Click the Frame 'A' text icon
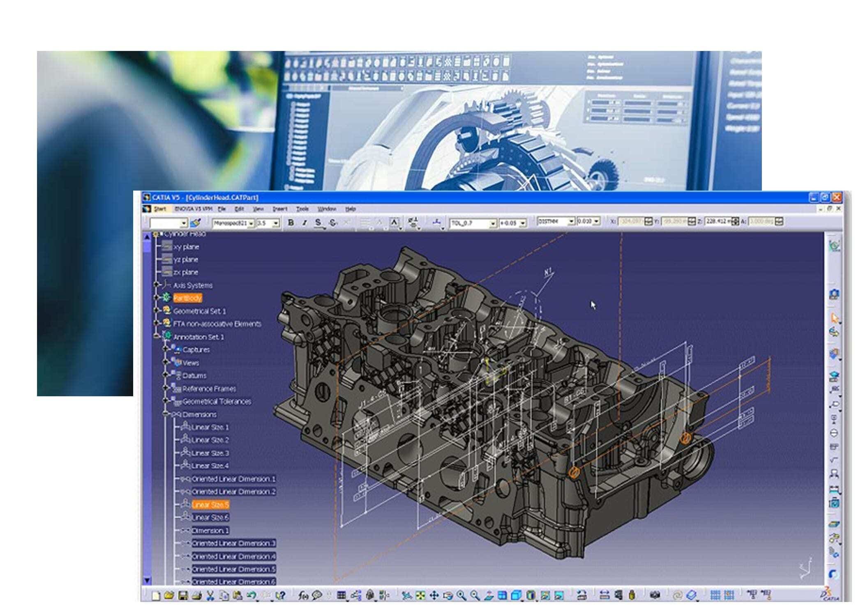Screen dimensions: 863x616 pos(394,222)
